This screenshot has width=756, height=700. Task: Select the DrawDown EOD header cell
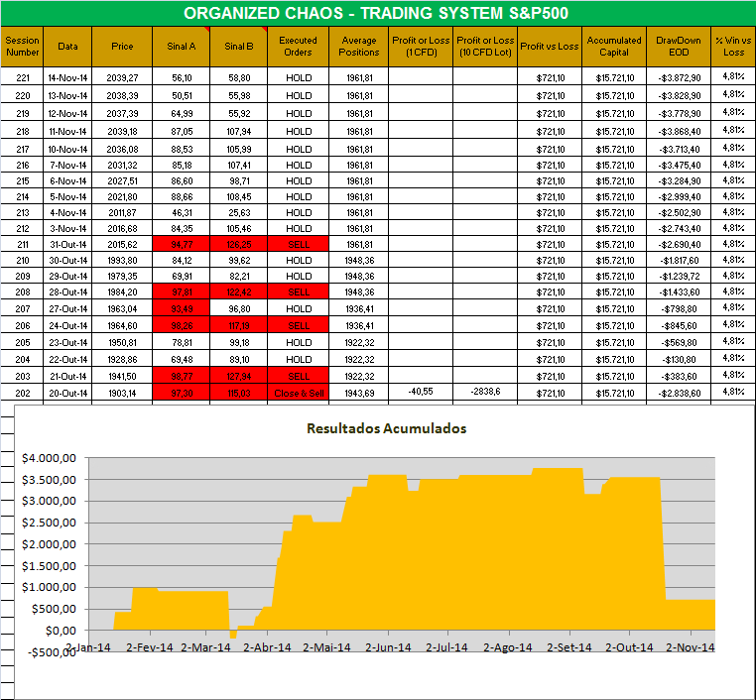(x=679, y=47)
